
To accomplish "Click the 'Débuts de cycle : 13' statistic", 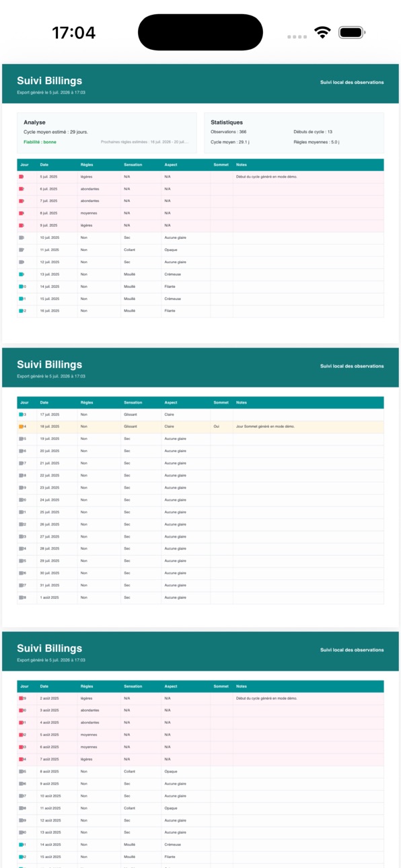I will (313, 132).
